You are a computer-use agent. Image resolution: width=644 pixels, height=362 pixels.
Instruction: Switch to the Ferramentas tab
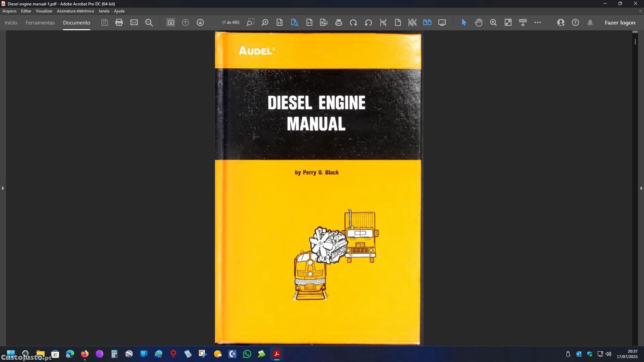pos(40,23)
